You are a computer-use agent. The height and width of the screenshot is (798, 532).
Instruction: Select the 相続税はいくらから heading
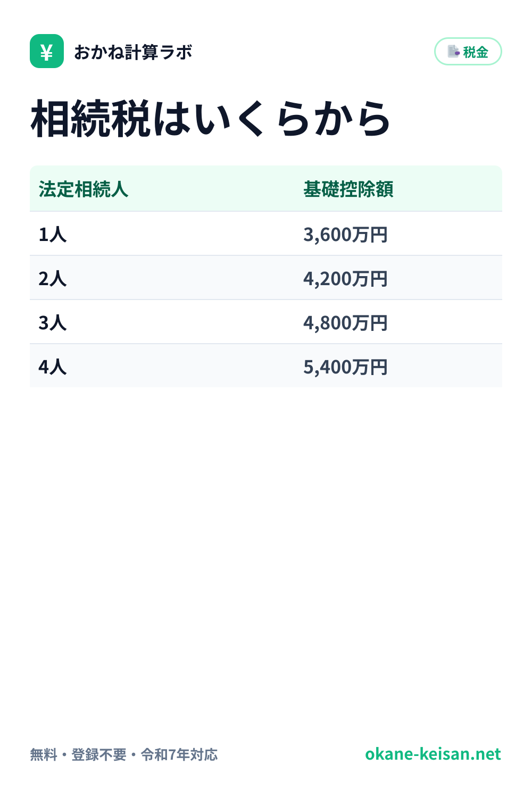(x=211, y=119)
